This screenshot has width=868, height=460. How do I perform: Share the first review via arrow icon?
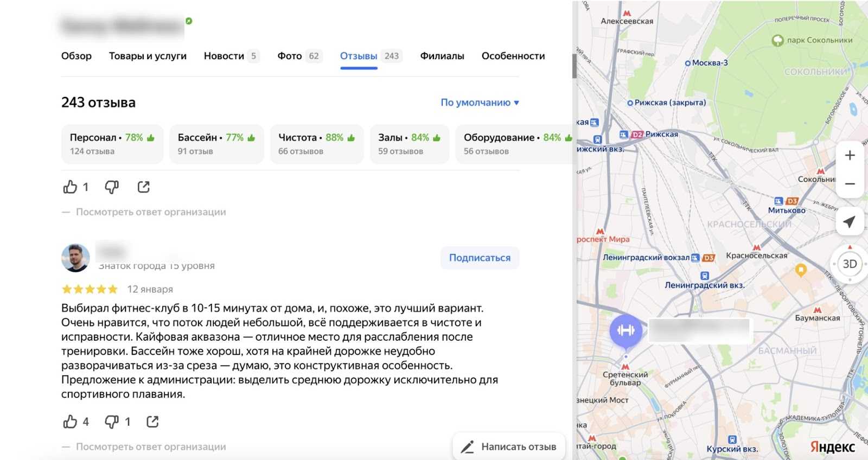tap(144, 187)
